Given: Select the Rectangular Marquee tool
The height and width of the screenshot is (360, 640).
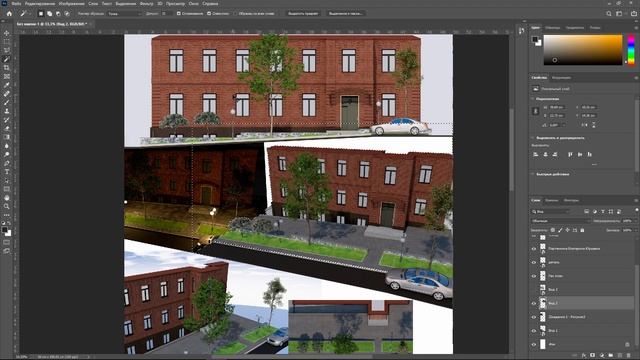Looking at the screenshot, I should click(x=7, y=42).
